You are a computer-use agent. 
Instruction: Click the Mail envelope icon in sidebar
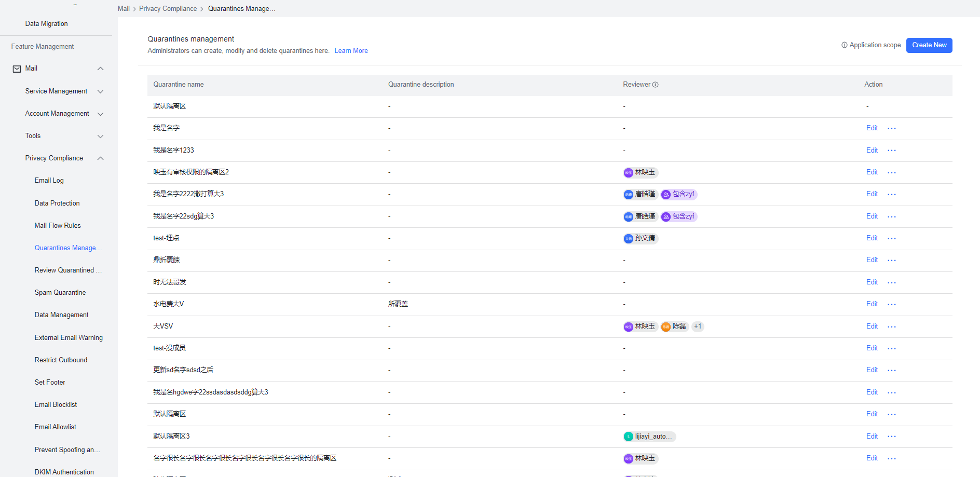point(17,69)
